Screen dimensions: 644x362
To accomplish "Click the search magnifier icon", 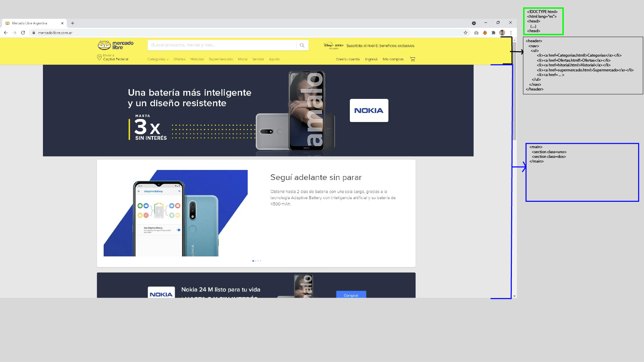I will pyautogui.click(x=302, y=45).
